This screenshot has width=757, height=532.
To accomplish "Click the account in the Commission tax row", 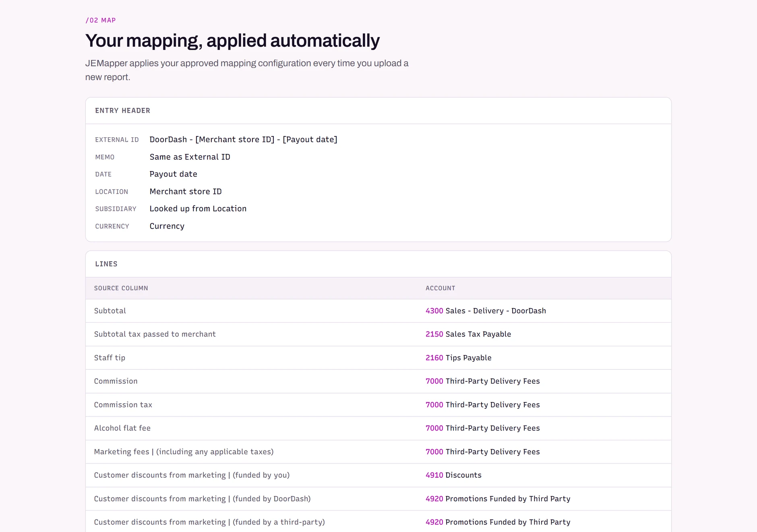I will [x=483, y=405].
